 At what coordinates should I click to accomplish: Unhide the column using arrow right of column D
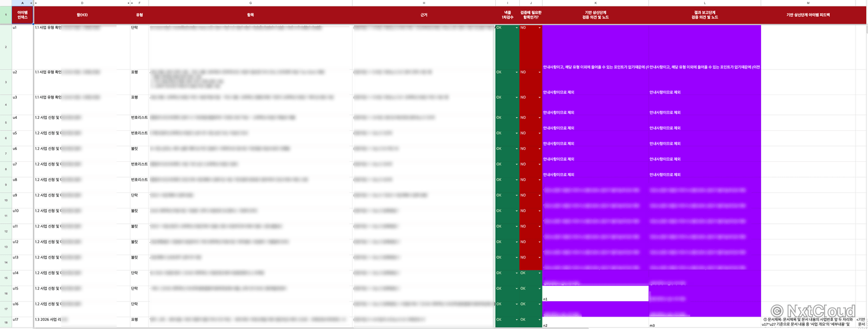[x=128, y=3]
